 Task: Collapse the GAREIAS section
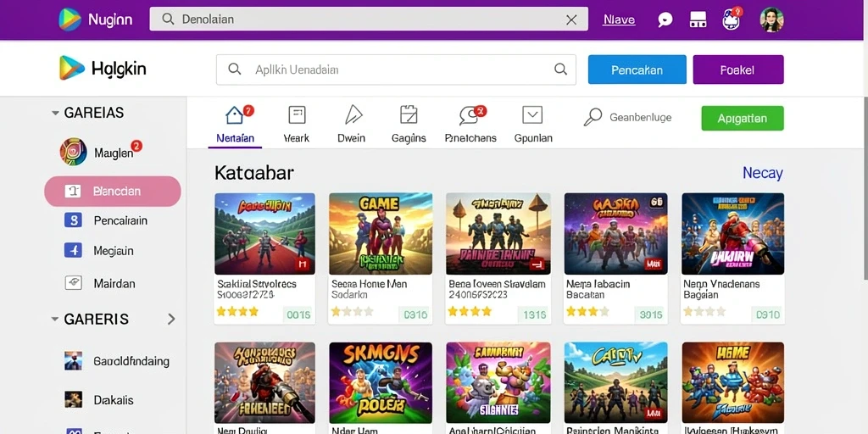[55, 113]
